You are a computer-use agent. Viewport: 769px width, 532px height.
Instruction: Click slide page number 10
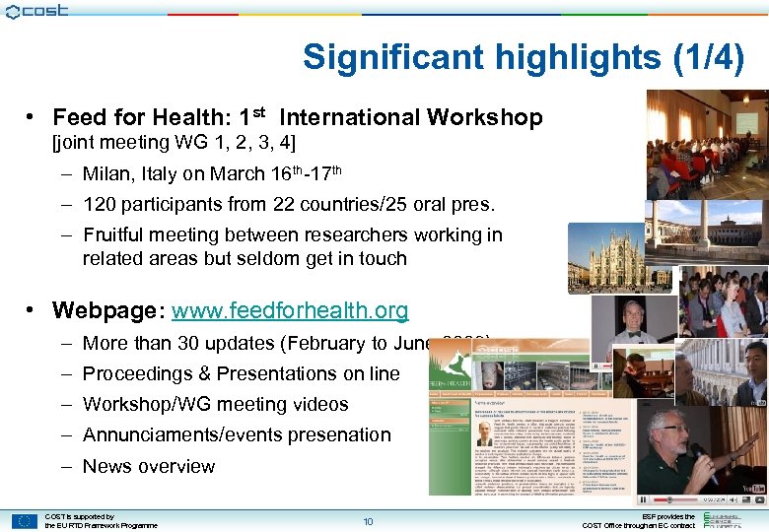coord(368,522)
